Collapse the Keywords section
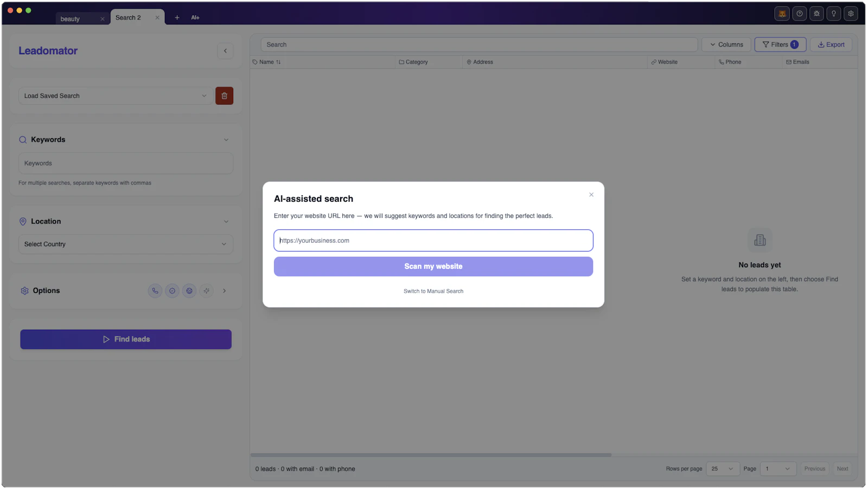Screen dimensions: 868x489 point(226,140)
